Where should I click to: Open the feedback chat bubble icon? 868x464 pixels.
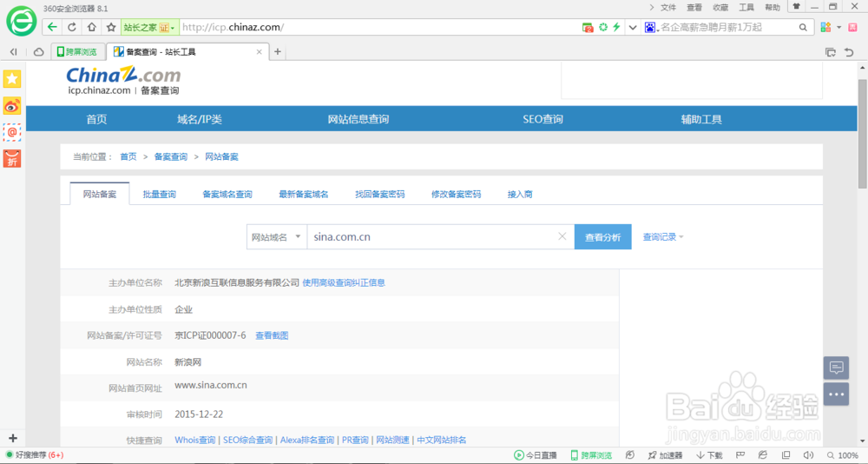point(836,368)
